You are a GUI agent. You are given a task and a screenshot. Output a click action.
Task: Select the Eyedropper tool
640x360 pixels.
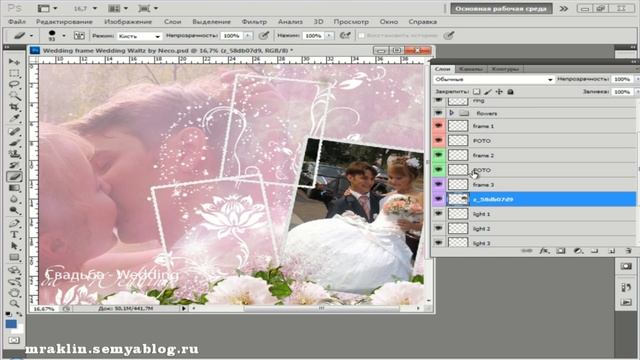[14, 118]
